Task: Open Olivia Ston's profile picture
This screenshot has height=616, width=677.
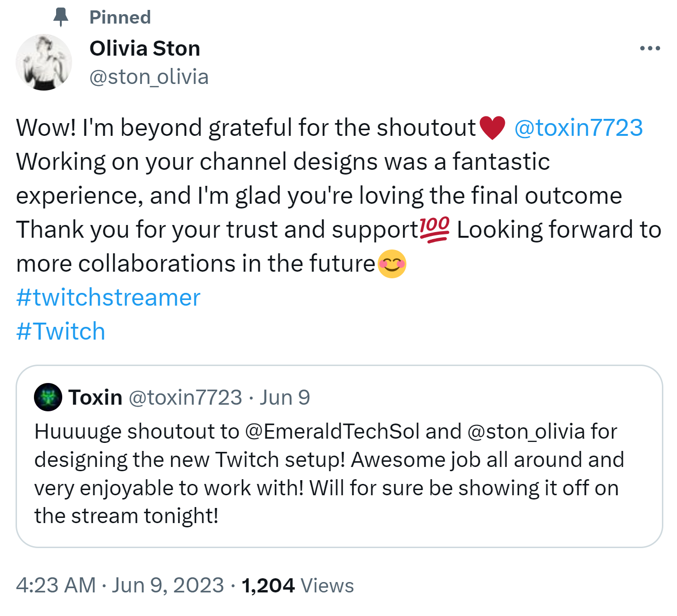Action: click(44, 62)
